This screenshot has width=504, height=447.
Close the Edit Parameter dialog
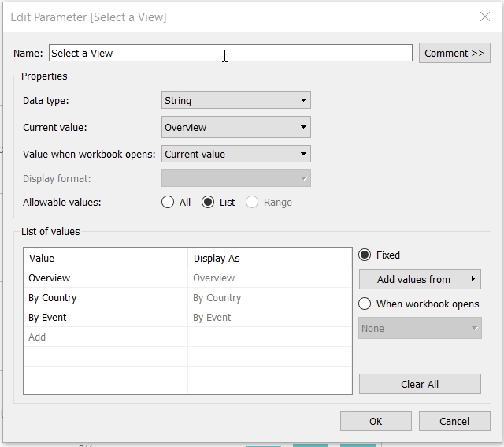coord(484,17)
